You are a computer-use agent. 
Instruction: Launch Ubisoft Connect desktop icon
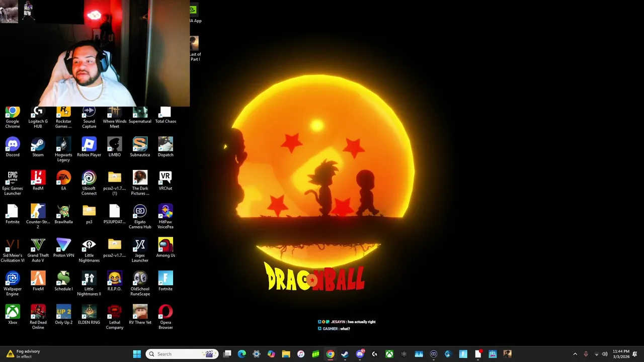[x=89, y=184]
